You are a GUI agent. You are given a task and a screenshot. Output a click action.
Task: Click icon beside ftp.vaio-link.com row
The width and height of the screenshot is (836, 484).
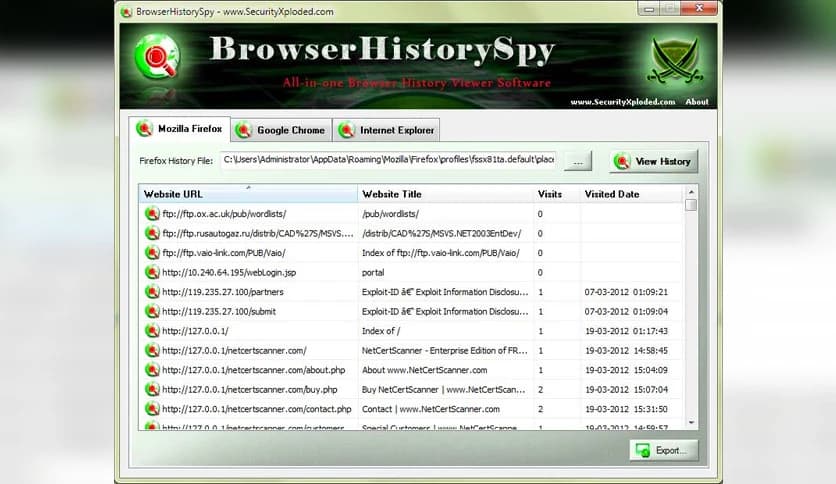[x=152, y=253]
